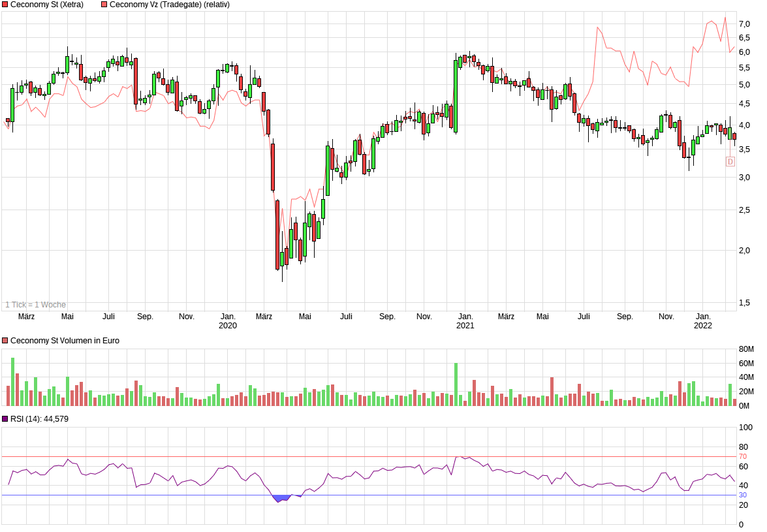Click the RSI (14): 44,579 text label
Viewport: 767px width, 532px height.
point(40,418)
